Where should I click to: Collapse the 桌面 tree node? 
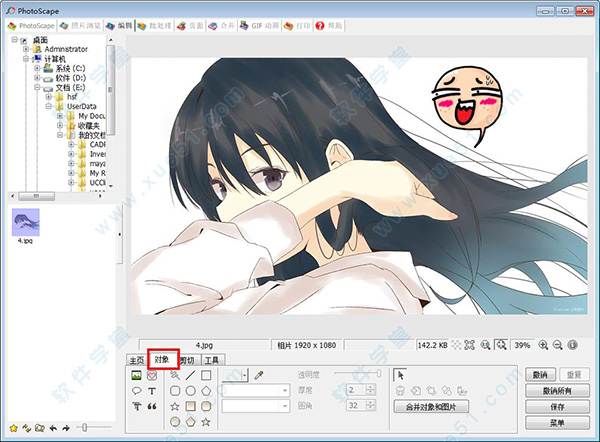[15, 39]
